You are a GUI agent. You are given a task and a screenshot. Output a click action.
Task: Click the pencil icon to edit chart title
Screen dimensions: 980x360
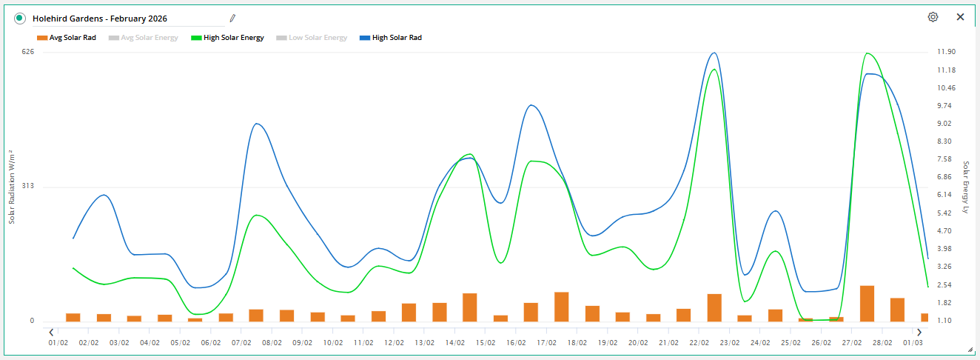click(232, 18)
